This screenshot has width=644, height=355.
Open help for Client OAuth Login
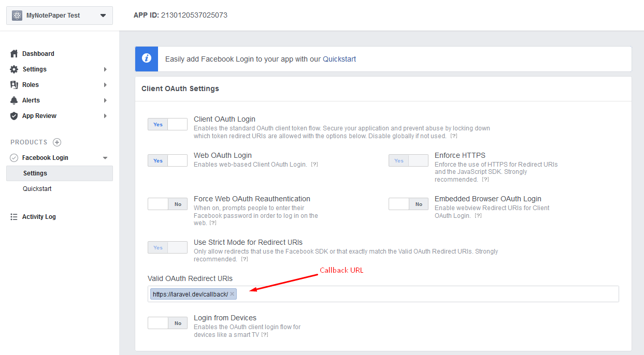click(x=454, y=136)
